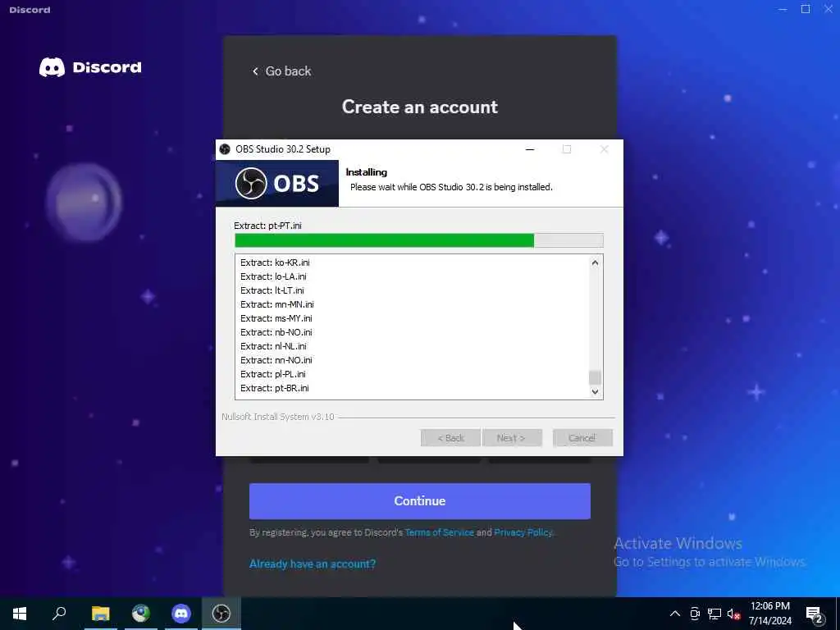Click the muted volume tray icon
The width and height of the screenshot is (840, 630).
coord(733,614)
